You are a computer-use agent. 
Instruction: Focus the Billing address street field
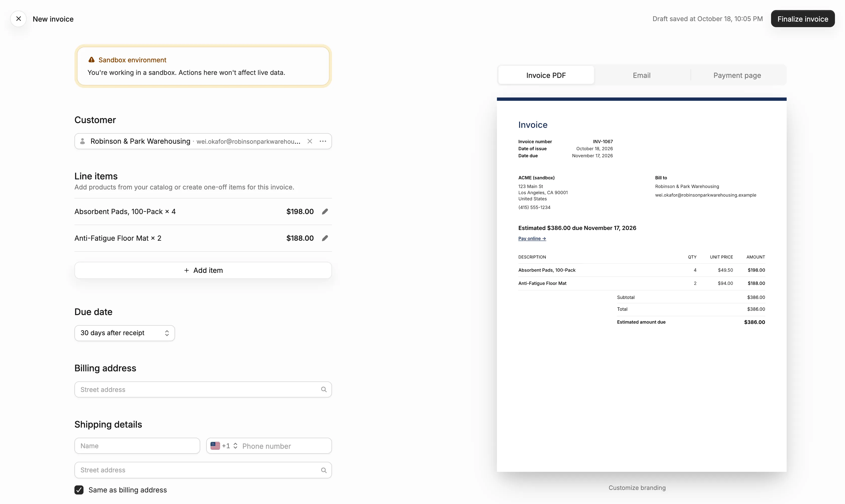pyautogui.click(x=203, y=389)
